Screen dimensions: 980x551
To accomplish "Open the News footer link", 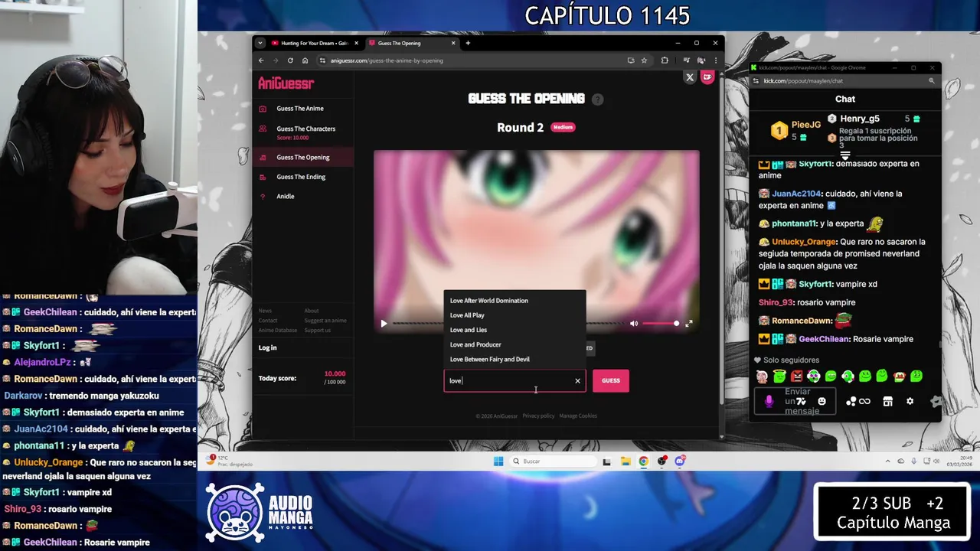I will pos(265,311).
